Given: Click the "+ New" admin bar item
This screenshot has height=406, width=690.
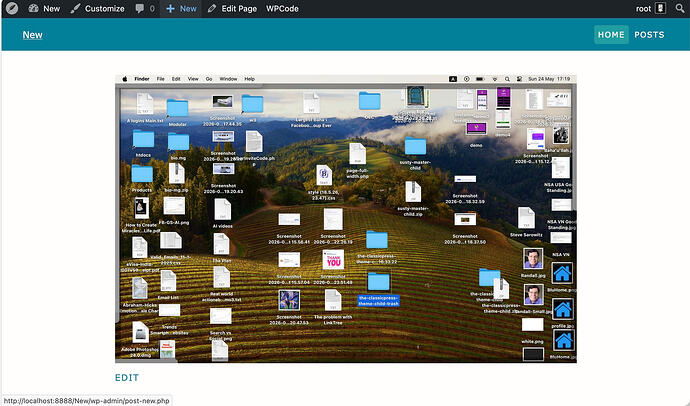Looking at the screenshot, I should (181, 8).
